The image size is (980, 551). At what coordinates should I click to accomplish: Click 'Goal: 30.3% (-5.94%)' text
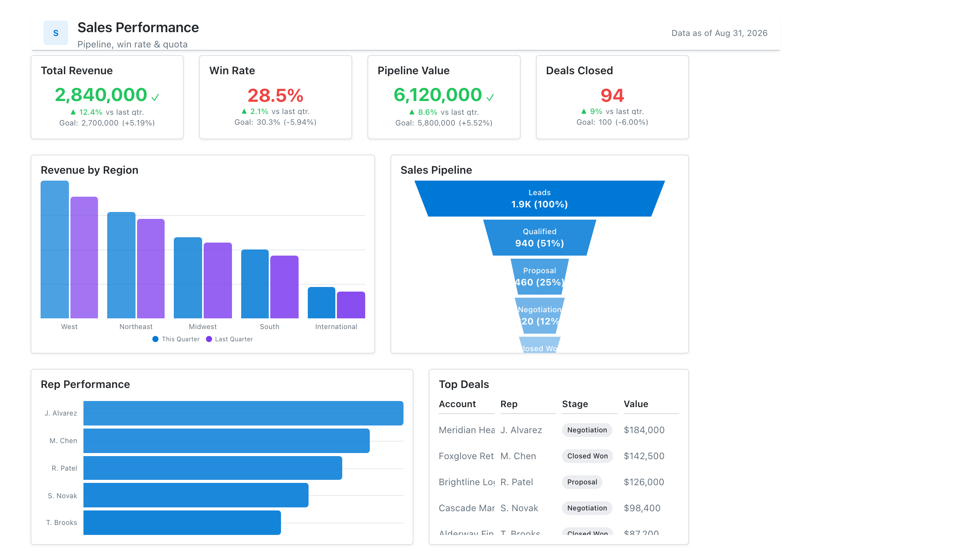point(276,122)
